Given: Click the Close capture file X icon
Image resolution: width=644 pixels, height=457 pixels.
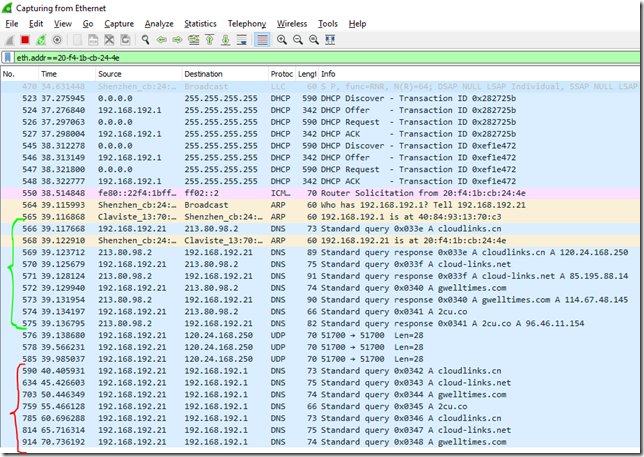Looking at the screenshot, I should coord(109,40).
